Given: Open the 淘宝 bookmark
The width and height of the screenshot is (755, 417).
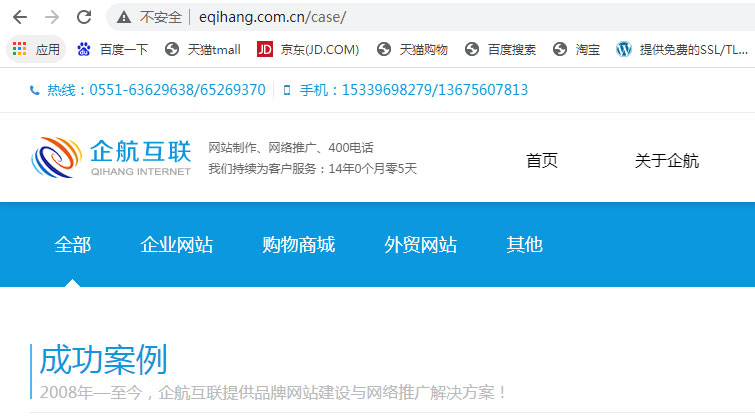Looking at the screenshot, I should [x=576, y=49].
